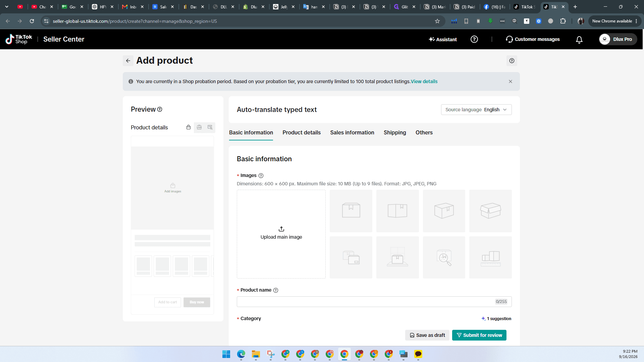Open the Chrome extensions puzzle icon

[563, 21]
